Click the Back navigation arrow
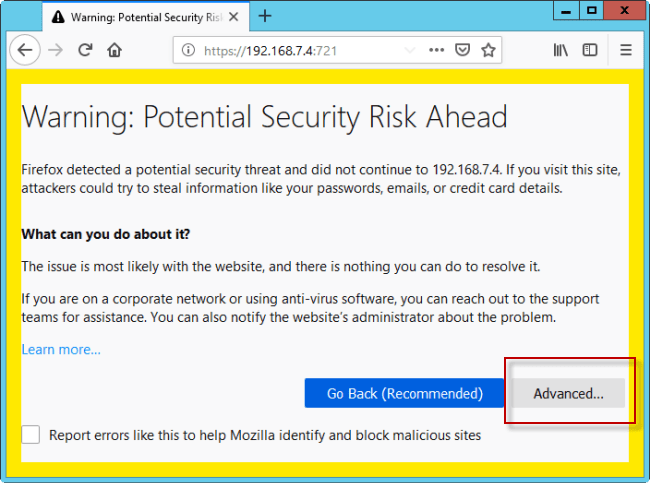This screenshot has width=650, height=483. coord(25,50)
